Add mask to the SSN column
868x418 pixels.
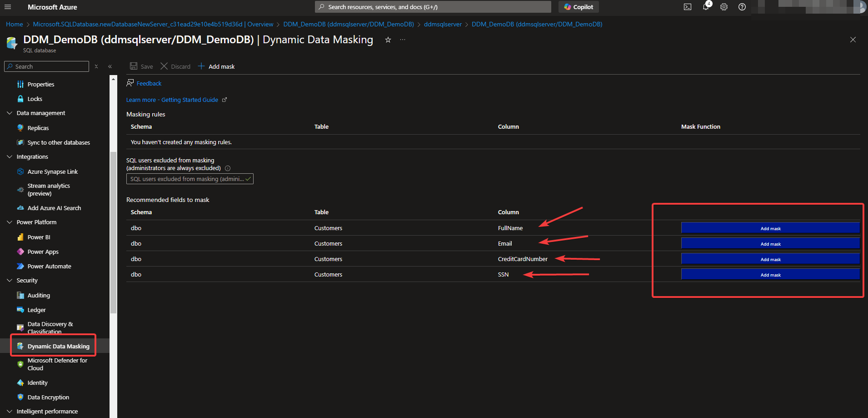pyautogui.click(x=770, y=274)
